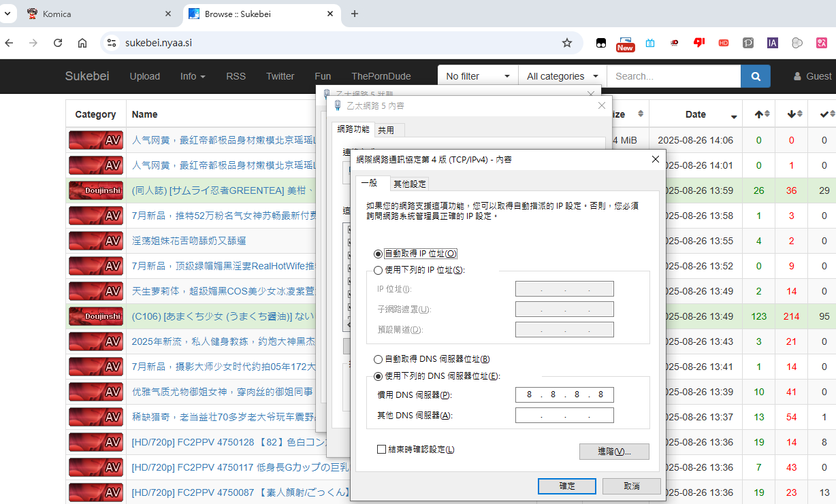Open the red HD extension icon
This screenshot has width=836, height=504.
(x=724, y=43)
